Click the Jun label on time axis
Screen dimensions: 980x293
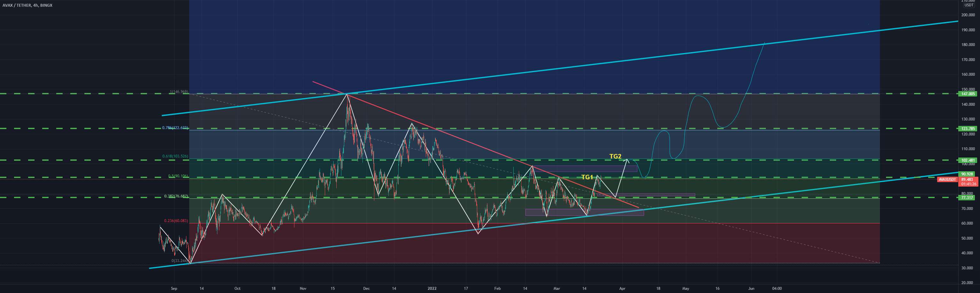pyautogui.click(x=751, y=289)
